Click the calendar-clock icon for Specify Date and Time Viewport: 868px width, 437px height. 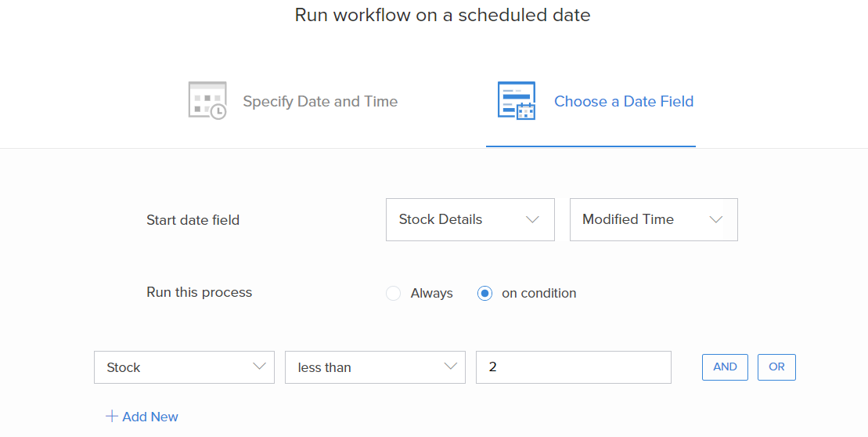coord(207,101)
